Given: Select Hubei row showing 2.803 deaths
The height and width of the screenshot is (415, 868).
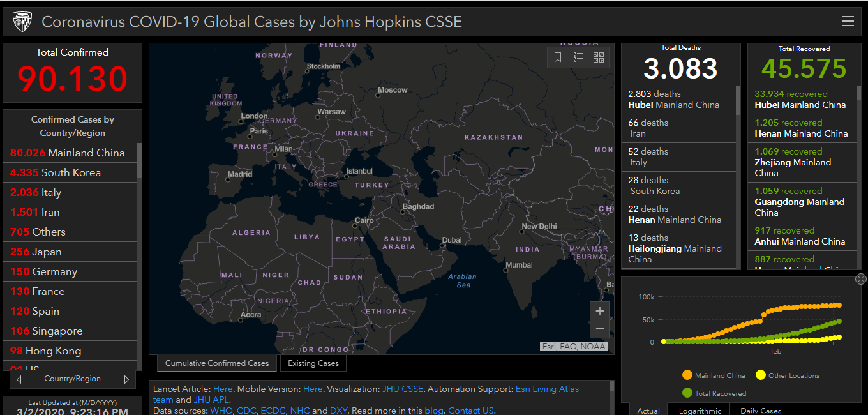Looking at the screenshot, I should coord(678,100).
